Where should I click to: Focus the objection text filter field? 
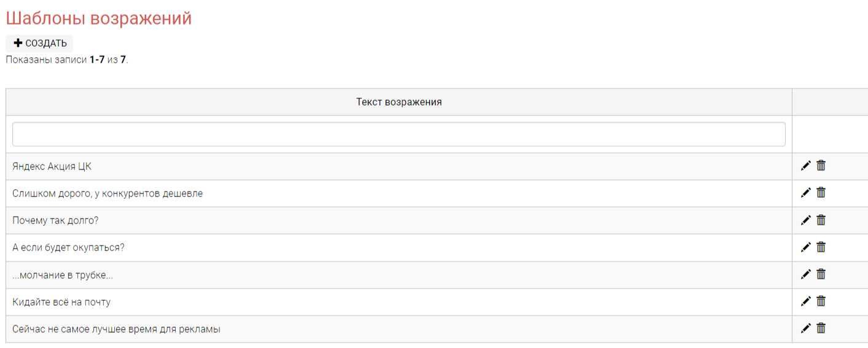[399, 134]
